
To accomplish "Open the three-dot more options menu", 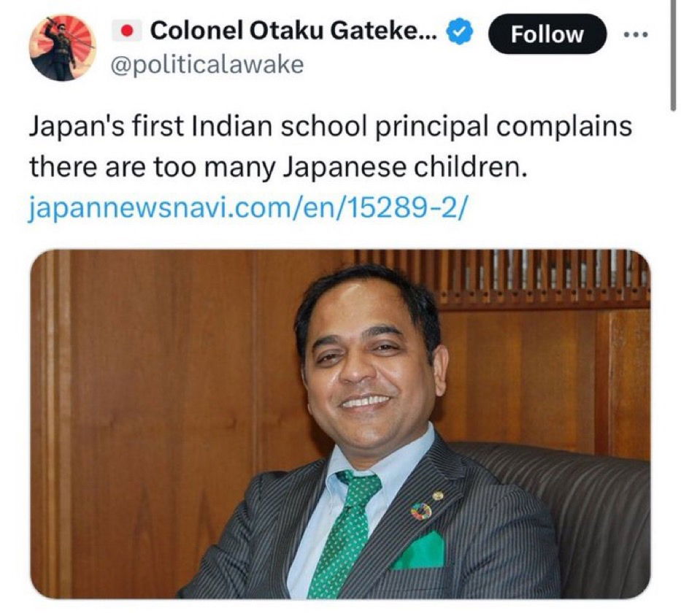I will click(x=636, y=34).
